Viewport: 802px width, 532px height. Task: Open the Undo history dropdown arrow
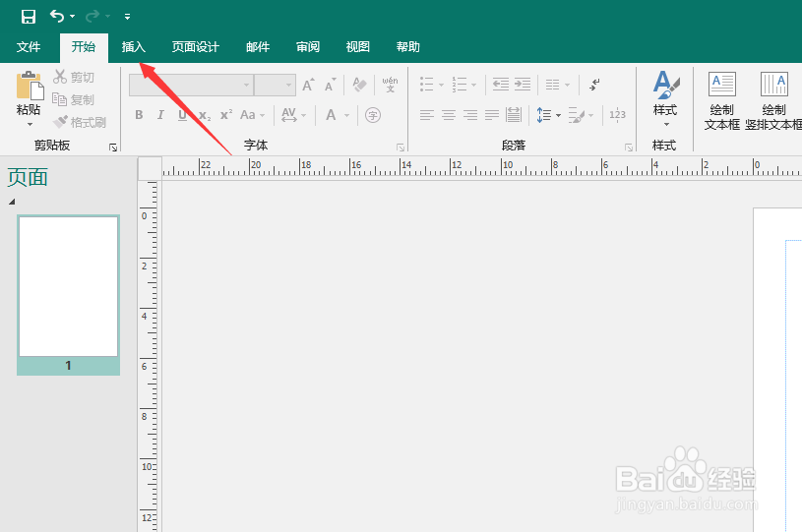pyautogui.click(x=72, y=17)
